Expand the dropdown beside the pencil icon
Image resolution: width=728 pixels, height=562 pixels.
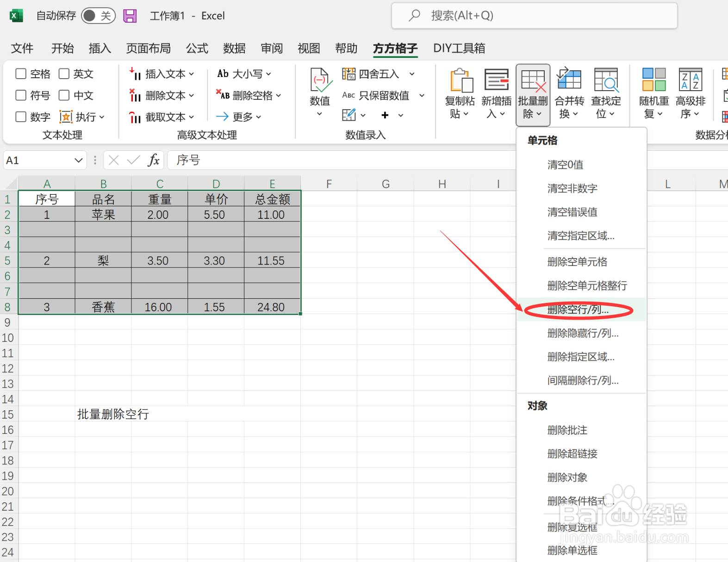click(x=363, y=115)
